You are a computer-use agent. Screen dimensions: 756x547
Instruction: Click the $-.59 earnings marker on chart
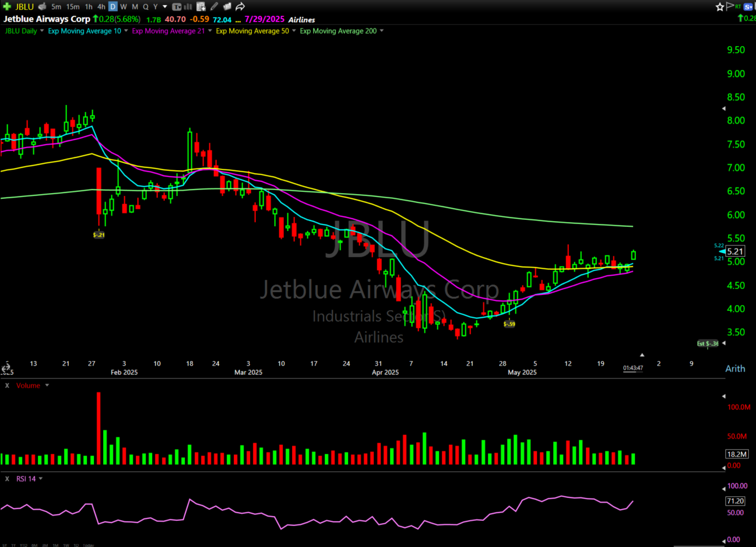coord(509,324)
